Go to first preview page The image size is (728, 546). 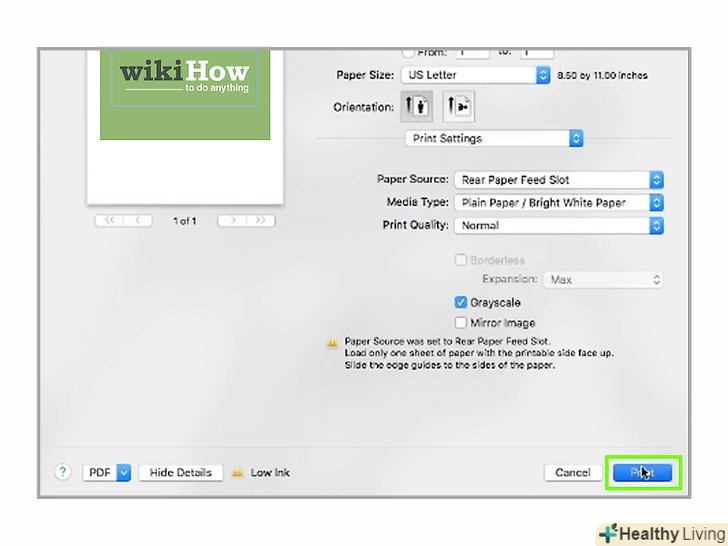click(x=109, y=221)
